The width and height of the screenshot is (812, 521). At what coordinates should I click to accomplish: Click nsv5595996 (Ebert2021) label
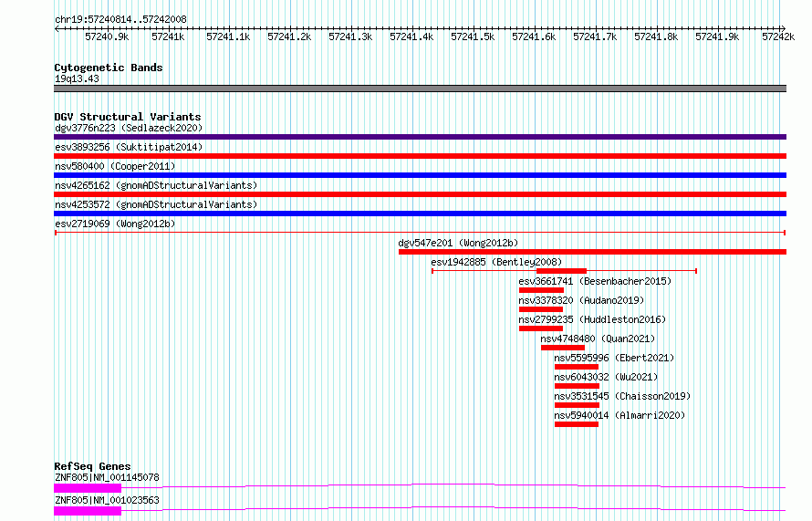[614, 358]
